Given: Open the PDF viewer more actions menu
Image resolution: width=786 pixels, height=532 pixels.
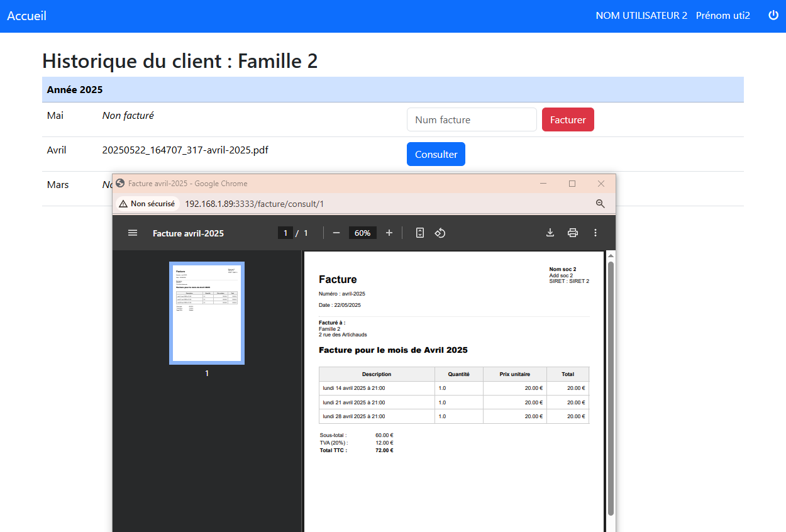Looking at the screenshot, I should pos(595,233).
